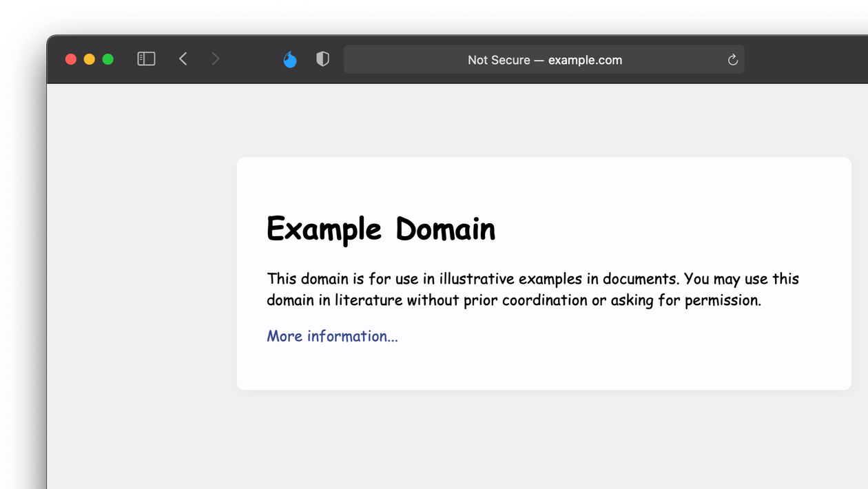Close the Safari window
This screenshot has width=868, height=489.
71,59
